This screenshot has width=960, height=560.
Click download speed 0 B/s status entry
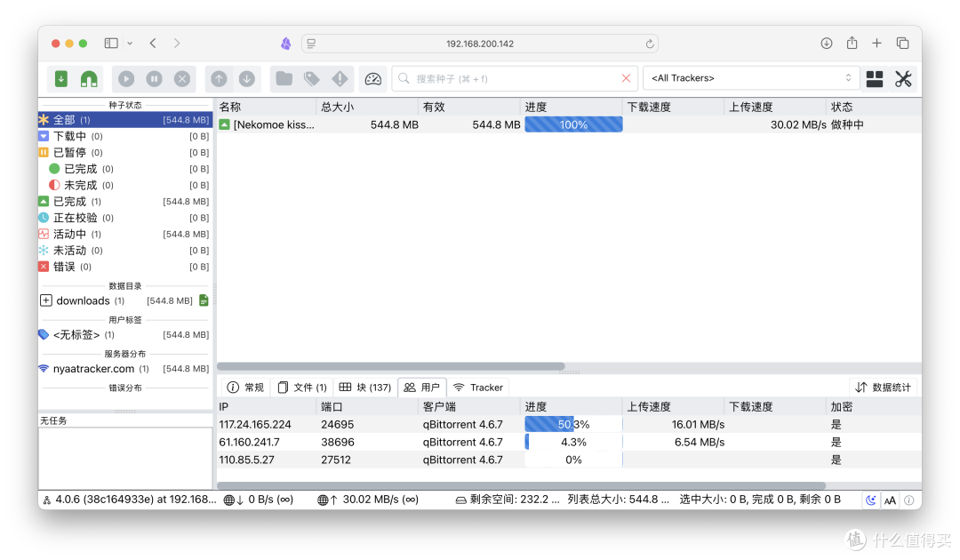pyautogui.click(x=259, y=500)
